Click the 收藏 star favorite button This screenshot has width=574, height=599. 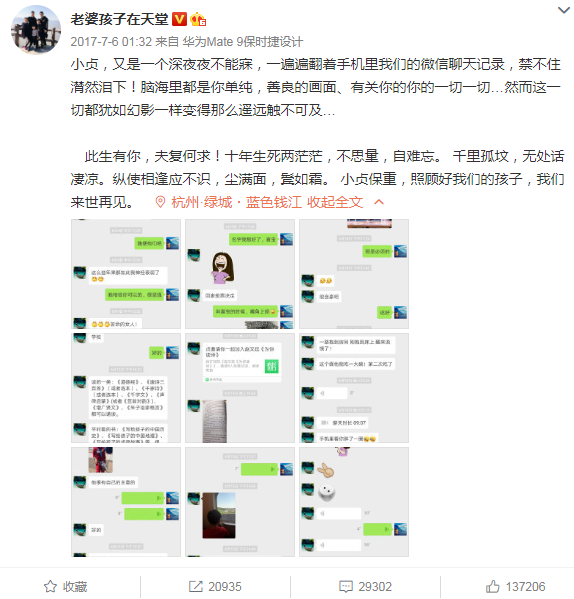coord(66,586)
